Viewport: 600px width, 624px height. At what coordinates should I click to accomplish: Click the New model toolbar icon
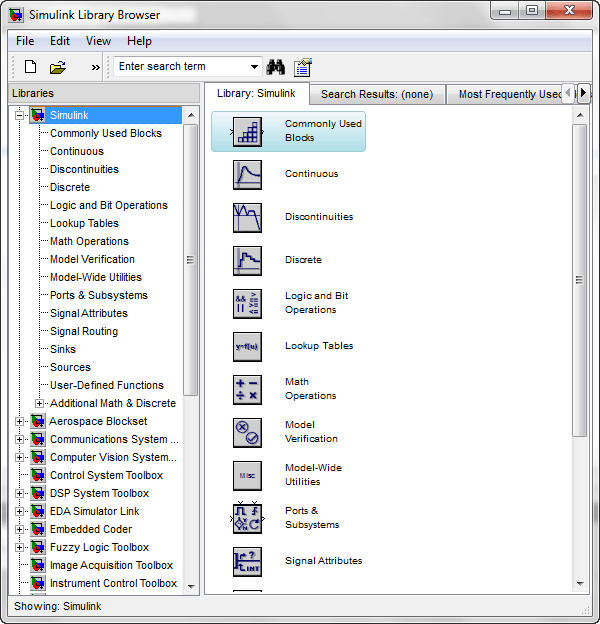pos(30,67)
